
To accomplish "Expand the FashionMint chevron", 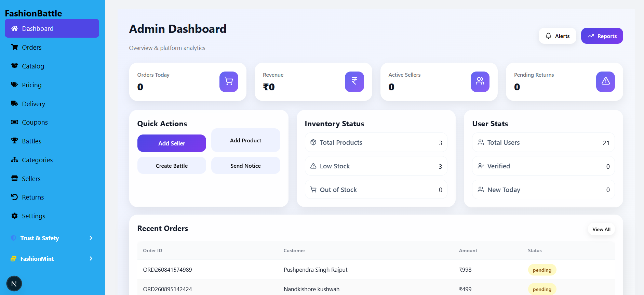I will click(91, 258).
